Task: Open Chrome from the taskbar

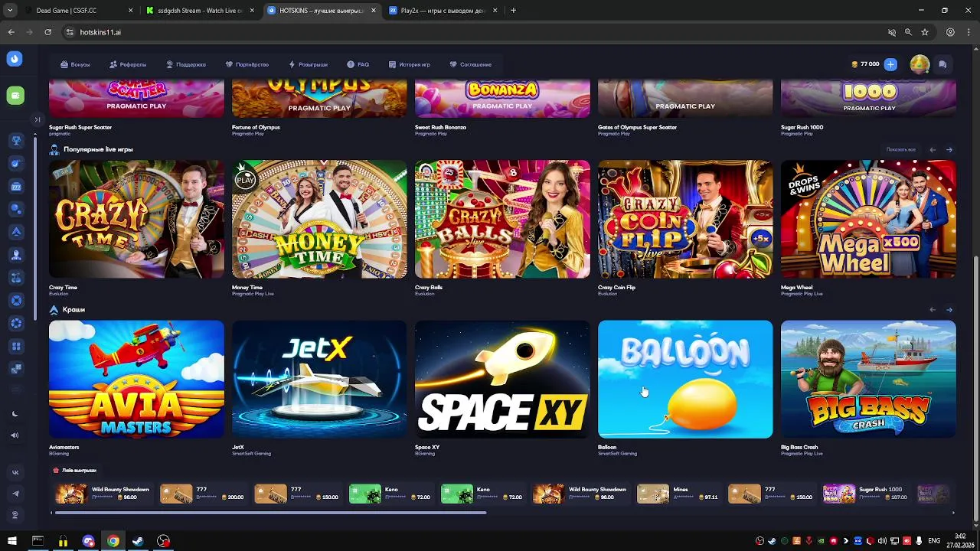Action: point(113,541)
